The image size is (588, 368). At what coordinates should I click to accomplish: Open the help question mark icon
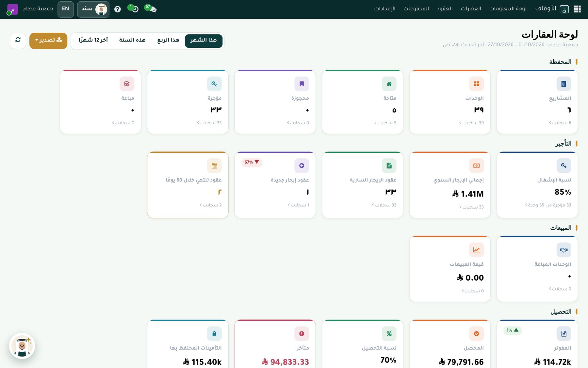(x=118, y=9)
